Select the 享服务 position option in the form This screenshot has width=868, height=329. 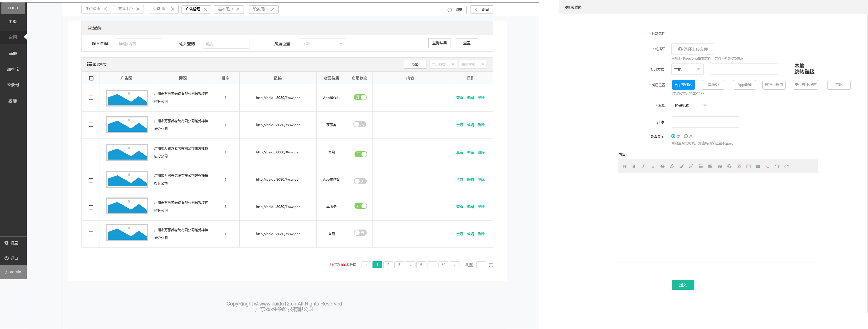(713, 85)
